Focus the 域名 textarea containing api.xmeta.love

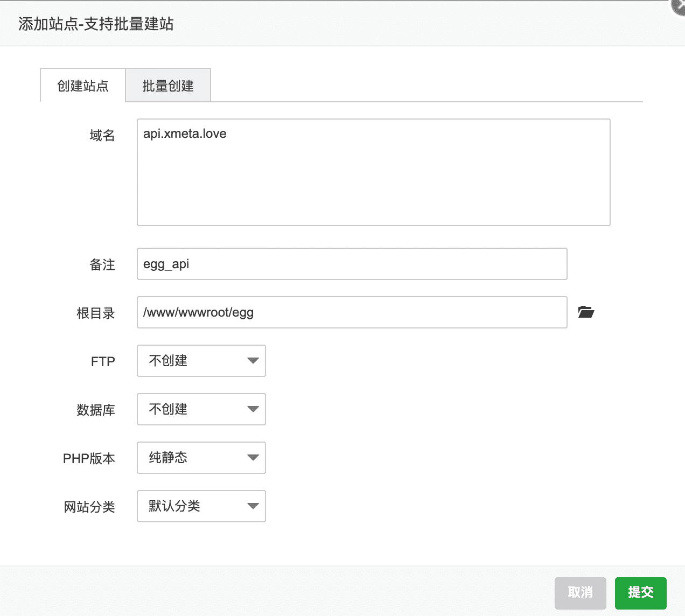373,172
